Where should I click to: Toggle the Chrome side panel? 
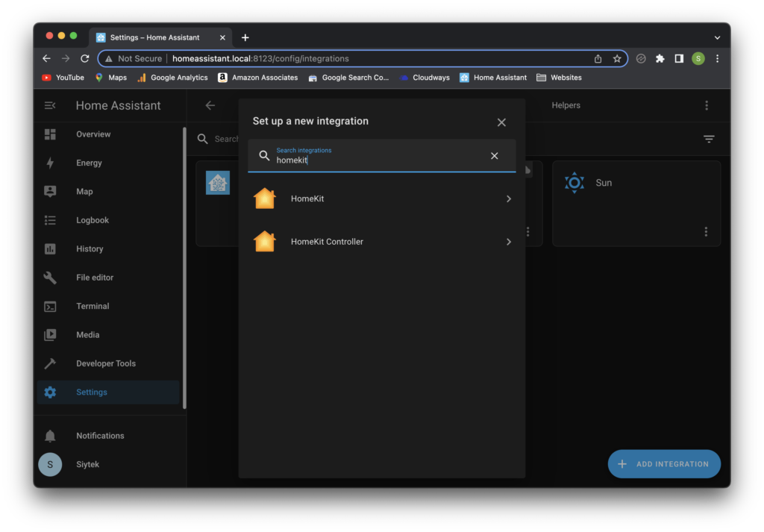pos(679,58)
